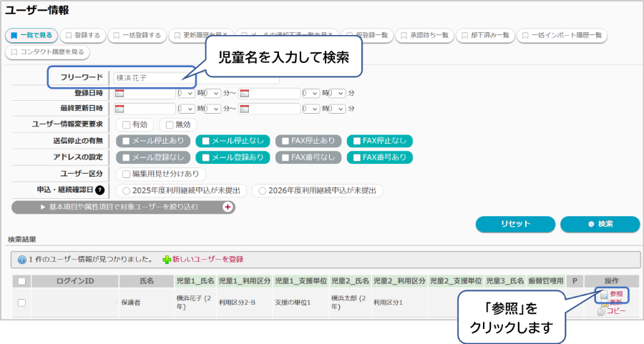Viewport: 644px width, 344px height.
Task: Open calendar picker for 登録日時 start date
Action: (119, 93)
